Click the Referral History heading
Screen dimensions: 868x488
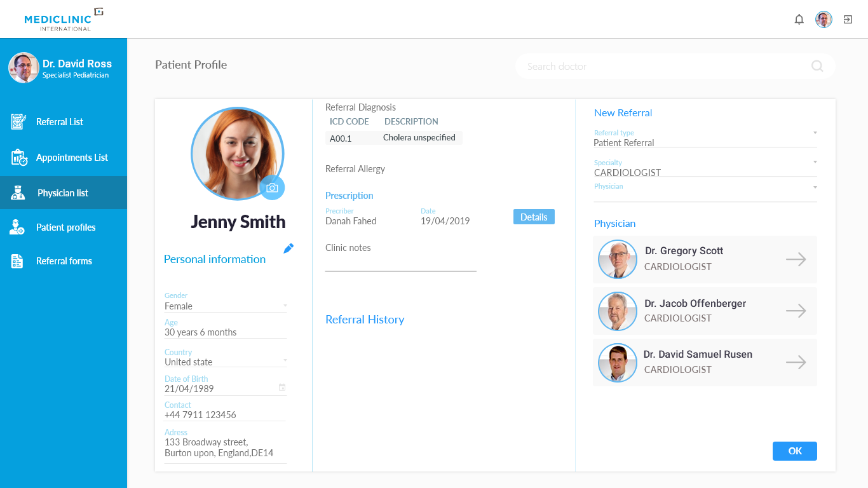click(x=365, y=320)
